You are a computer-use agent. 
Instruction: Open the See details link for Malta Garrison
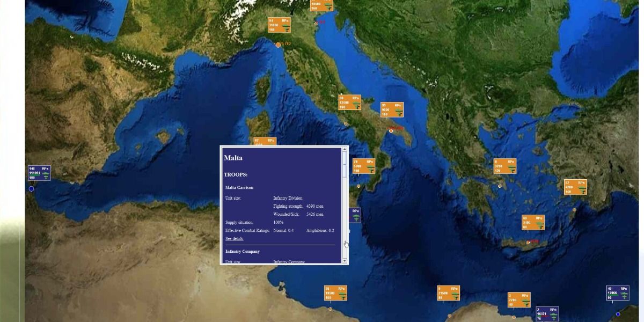tap(234, 238)
